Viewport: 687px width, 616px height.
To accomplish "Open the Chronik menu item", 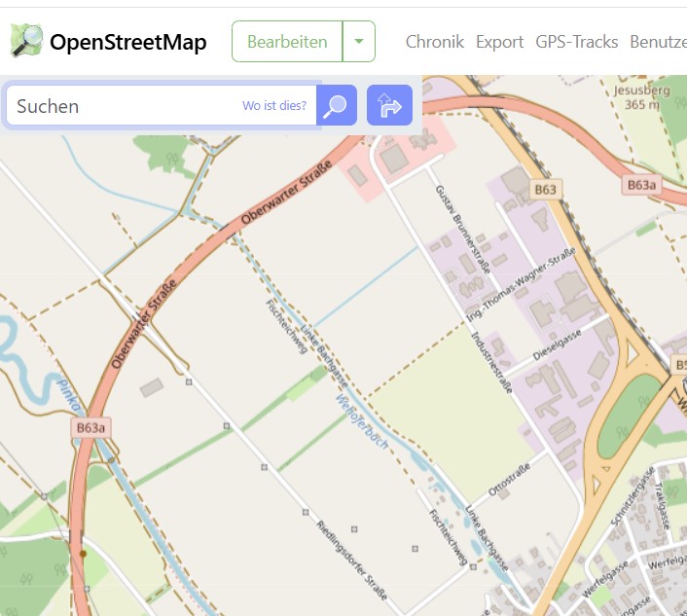I will pyautogui.click(x=435, y=42).
